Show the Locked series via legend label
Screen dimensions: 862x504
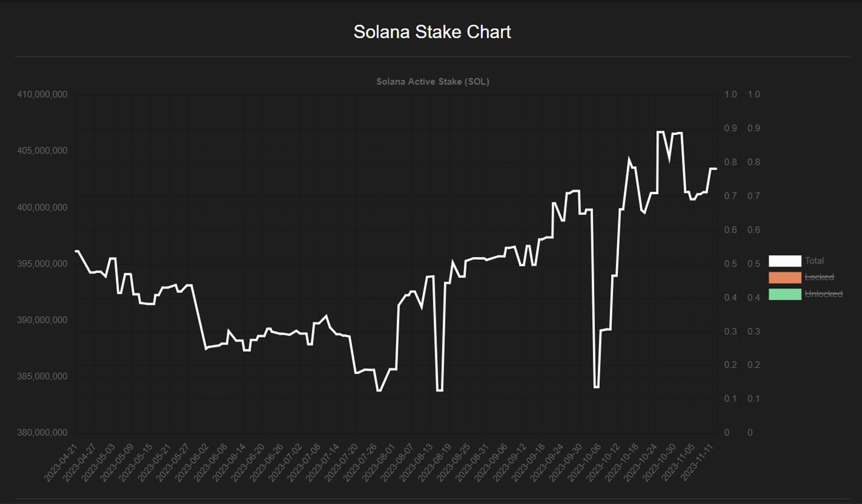click(x=819, y=277)
